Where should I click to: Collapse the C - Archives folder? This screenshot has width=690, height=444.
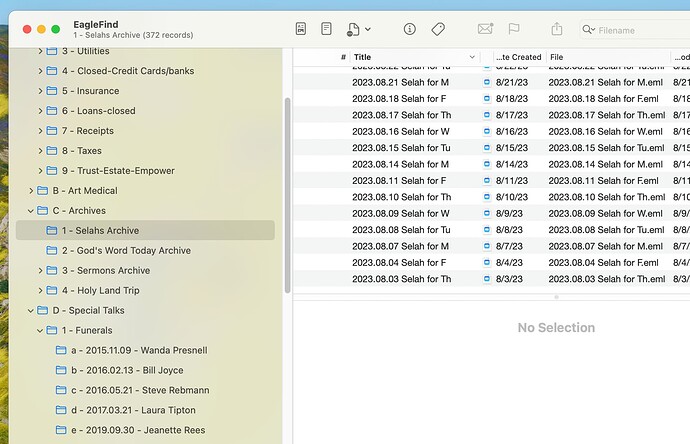pos(31,211)
